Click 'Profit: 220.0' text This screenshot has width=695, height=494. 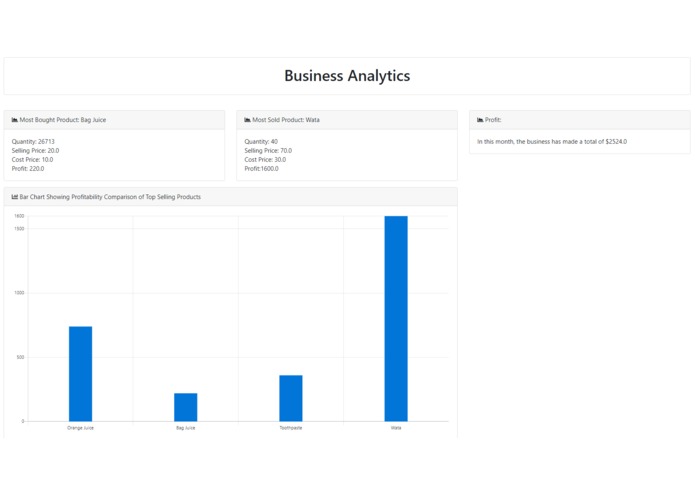[28, 168]
